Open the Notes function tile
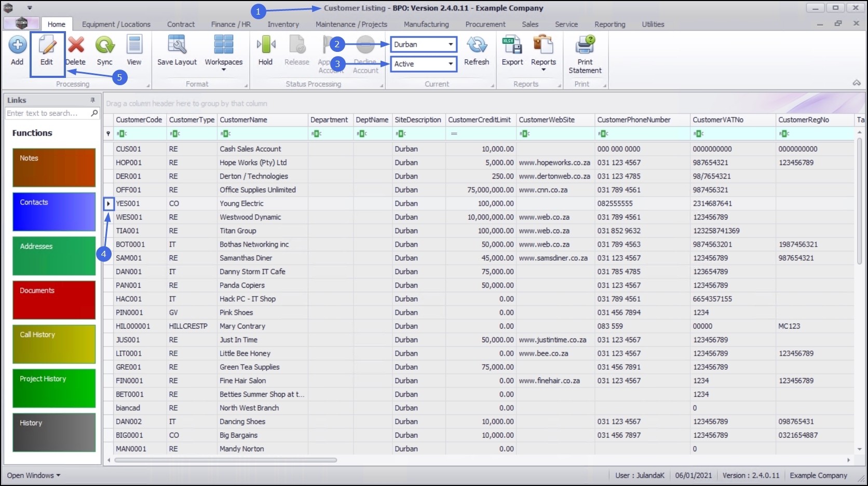Screen dimensions: 868x486 coord(54,168)
